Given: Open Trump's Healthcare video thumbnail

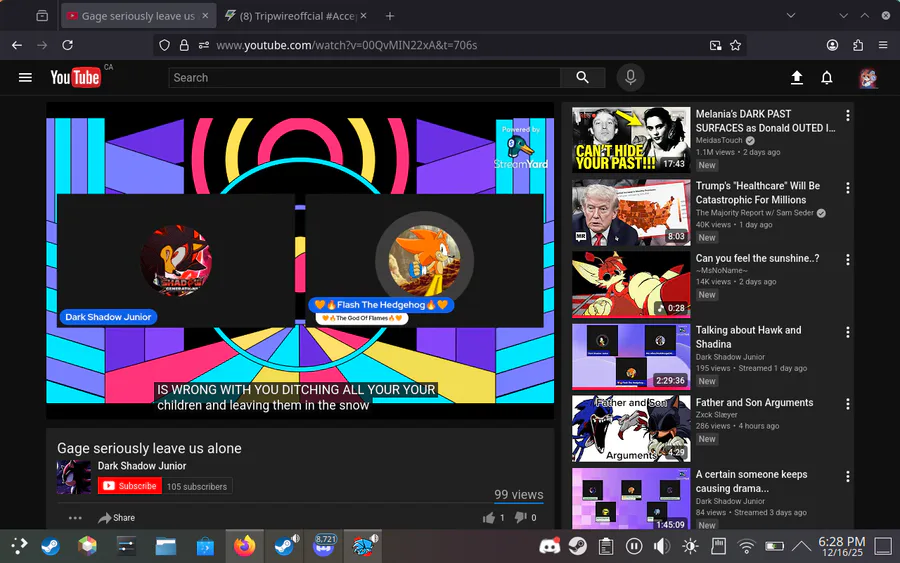Looking at the screenshot, I should click(x=631, y=212).
